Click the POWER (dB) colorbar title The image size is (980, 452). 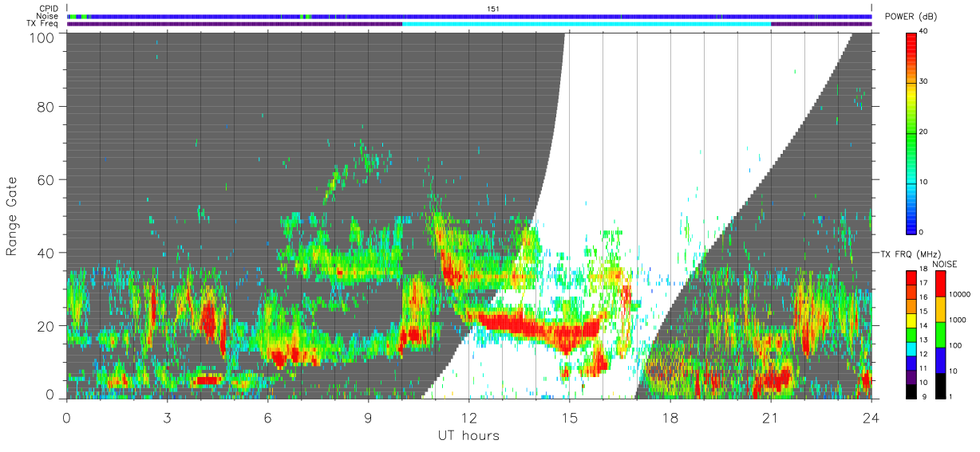pos(911,17)
